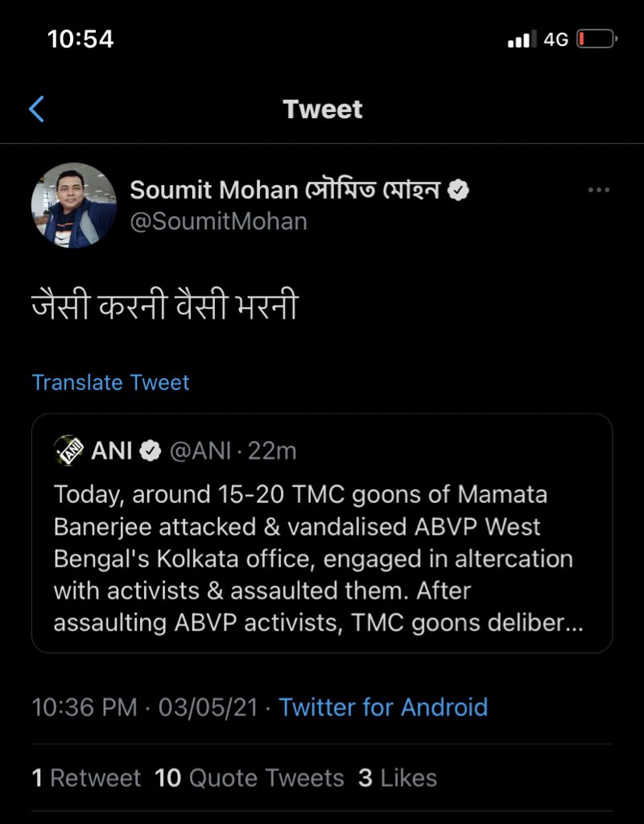View the 3 Likes list
Viewport: 644px width, 824px height.
click(398, 778)
